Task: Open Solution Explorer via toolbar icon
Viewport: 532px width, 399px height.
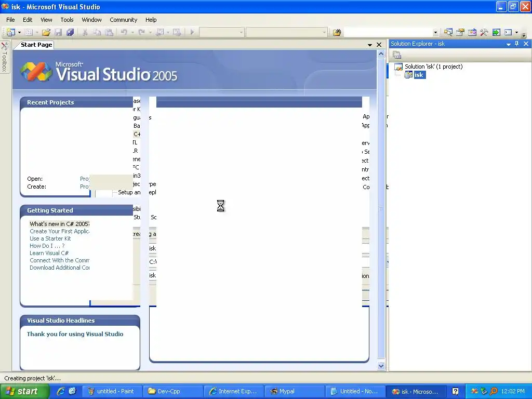Action: pos(448,32)
